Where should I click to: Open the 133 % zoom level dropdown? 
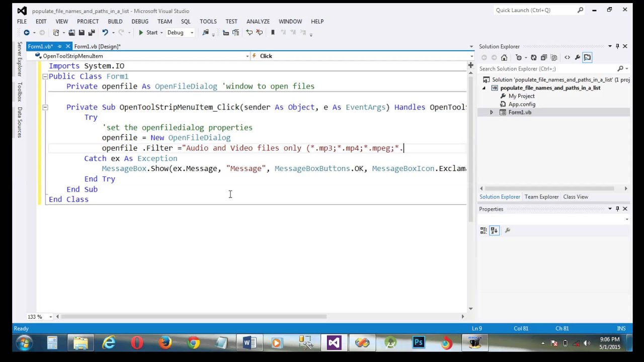pos(50,317)
